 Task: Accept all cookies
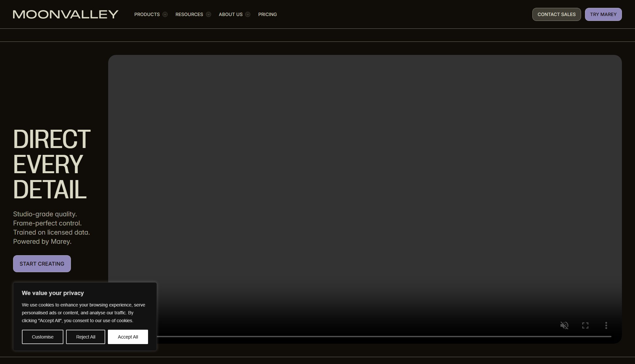128,337
